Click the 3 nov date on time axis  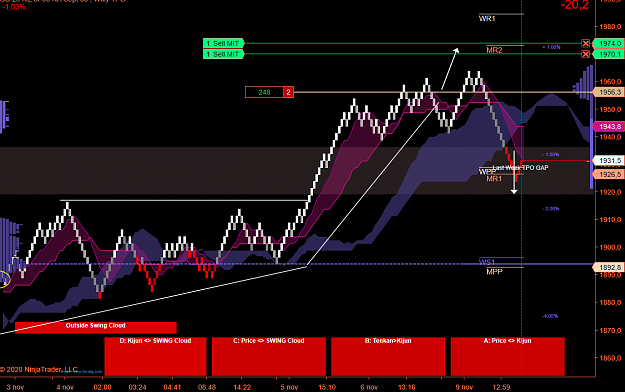tap(16, 387)
